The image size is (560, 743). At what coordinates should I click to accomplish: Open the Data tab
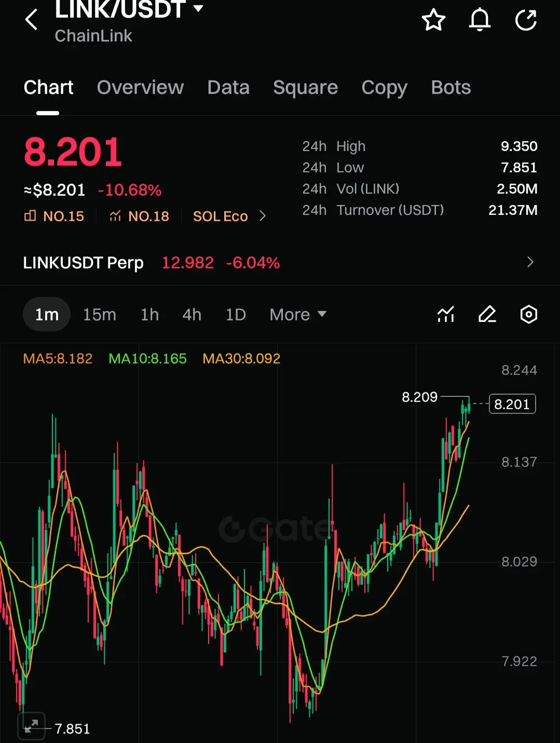pyautogui.click(x=228, y=87)
